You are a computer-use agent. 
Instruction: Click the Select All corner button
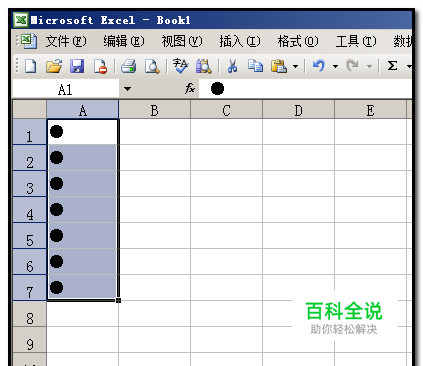(29, 109)
